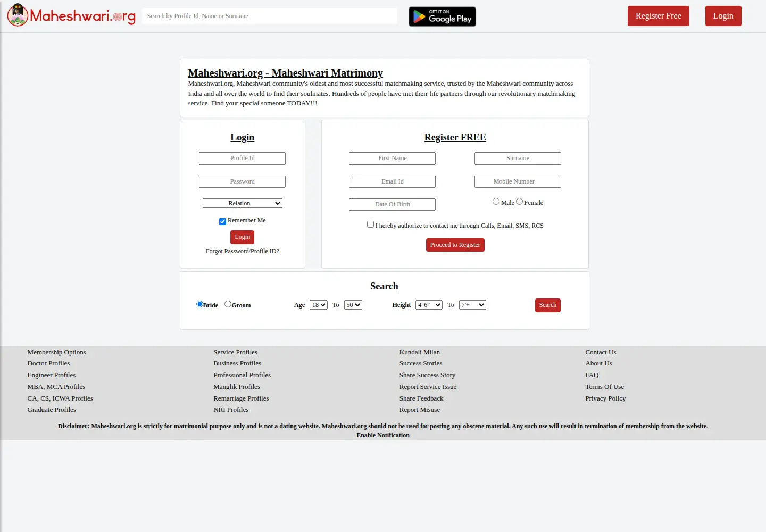Click Proceed to Register button
The width and height of the screenshot is (766, 532).
(455, 245)
